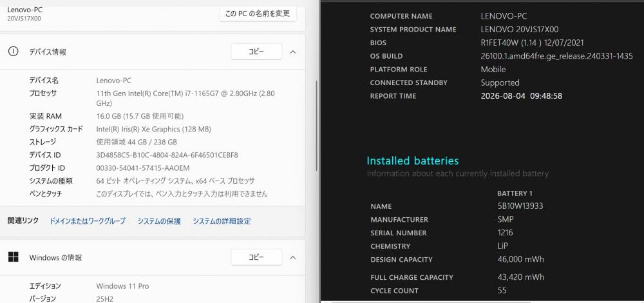Select the バージョン value 25H2
644x303 pixels.
105,299
